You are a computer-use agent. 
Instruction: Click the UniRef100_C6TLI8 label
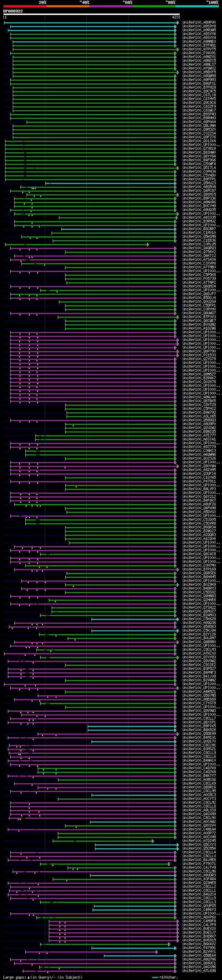coord(199,95)
